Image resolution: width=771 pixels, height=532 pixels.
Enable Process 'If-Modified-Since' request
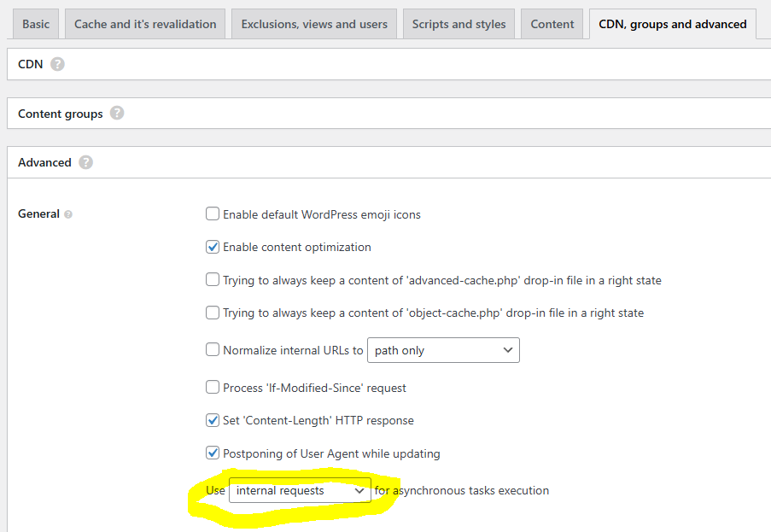click(x=213, y=387)
